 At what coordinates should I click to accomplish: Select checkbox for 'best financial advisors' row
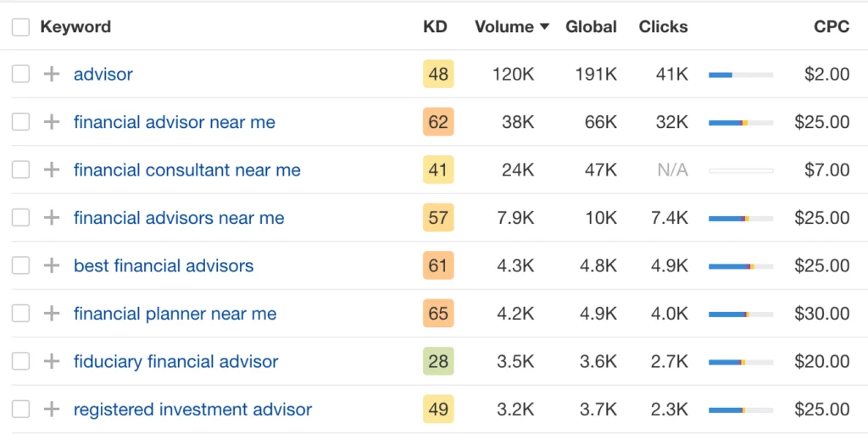click(x=20, y=266)
